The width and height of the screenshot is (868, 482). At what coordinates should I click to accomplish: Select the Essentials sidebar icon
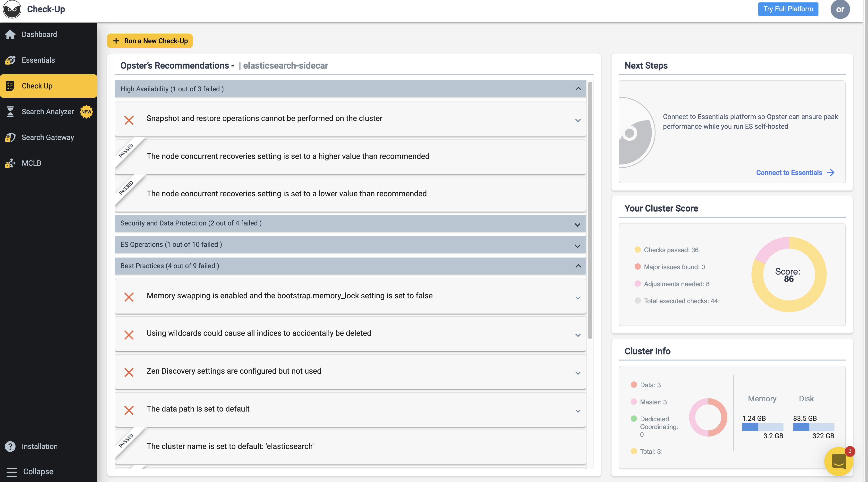[10, 60]
